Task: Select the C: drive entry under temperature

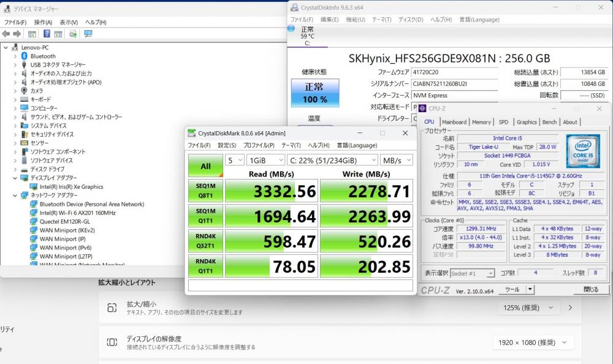Action: tap(307, 44)
